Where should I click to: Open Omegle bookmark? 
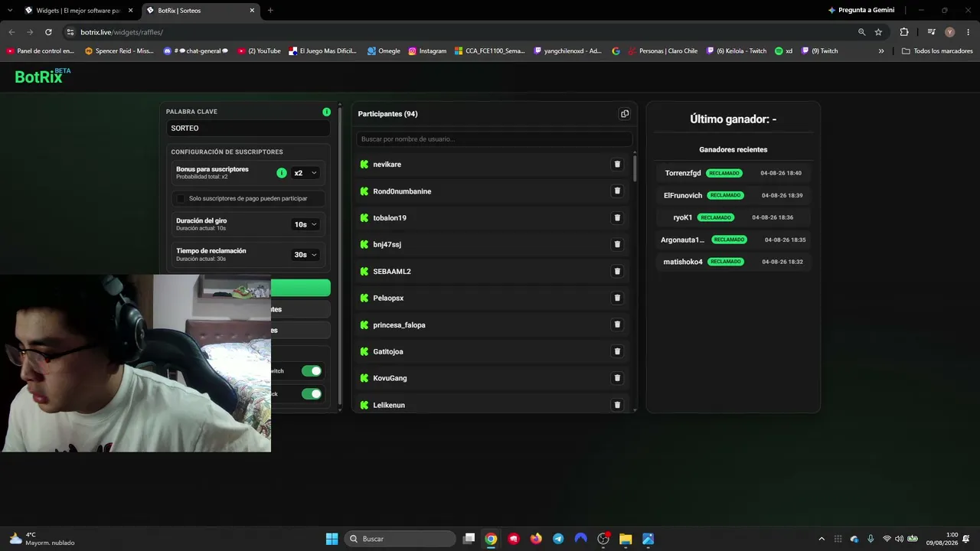pos(384,51)
